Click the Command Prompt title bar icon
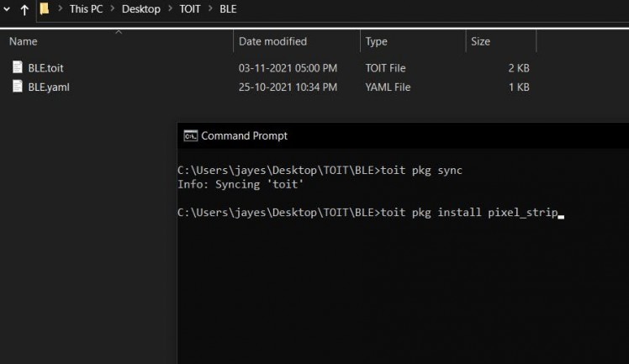 [x=191, y=135]
